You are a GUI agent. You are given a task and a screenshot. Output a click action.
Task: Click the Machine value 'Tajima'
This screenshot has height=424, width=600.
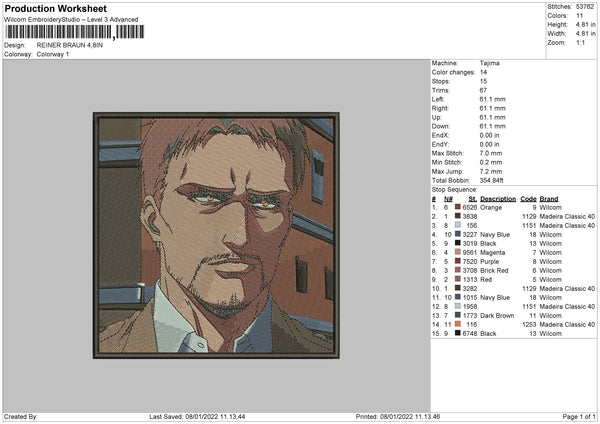pos(489,63)
